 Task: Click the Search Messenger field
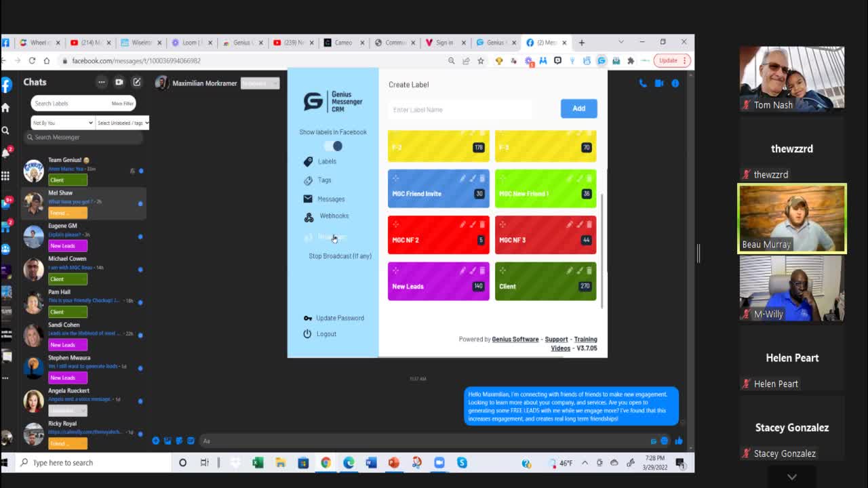(x=84, y=138)
